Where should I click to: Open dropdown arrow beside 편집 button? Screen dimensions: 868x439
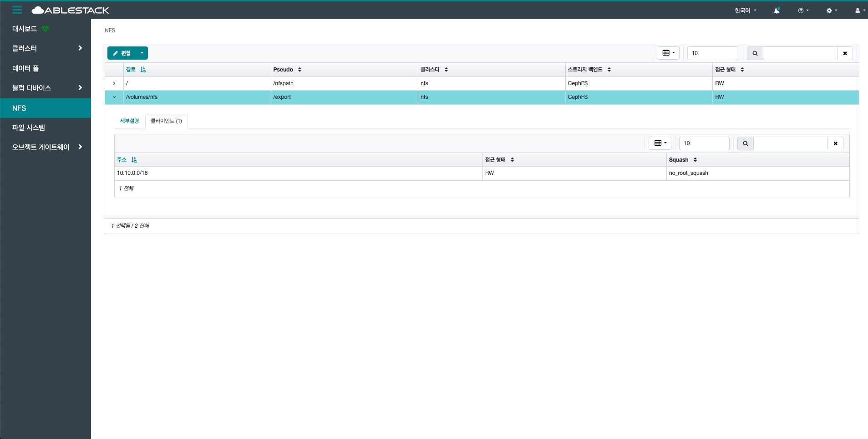142,53
